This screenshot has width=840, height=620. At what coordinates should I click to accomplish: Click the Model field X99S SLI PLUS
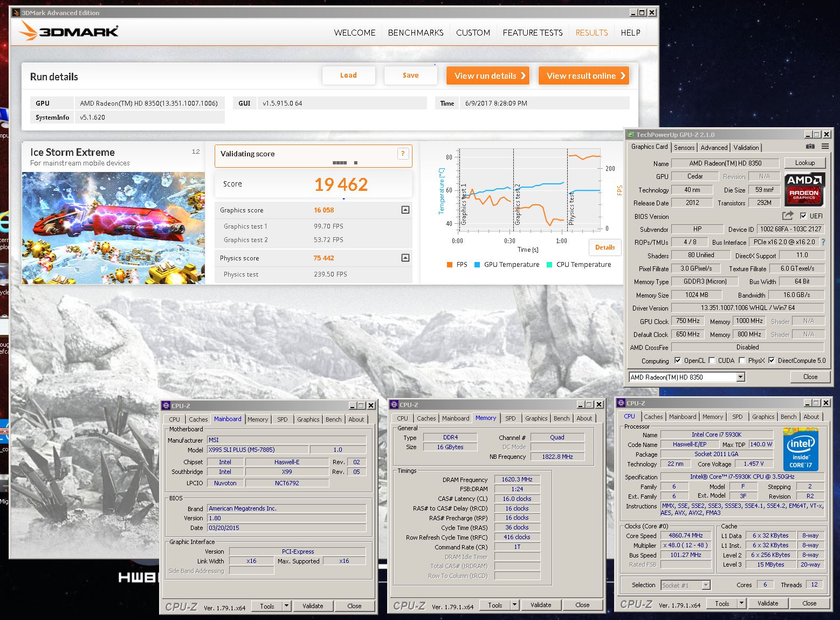coord(258,450)
